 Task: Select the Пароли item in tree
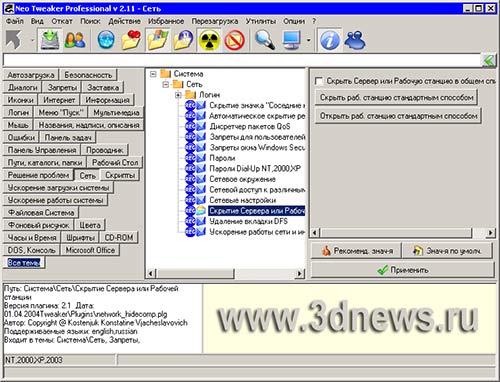click(x=222, y=158)
